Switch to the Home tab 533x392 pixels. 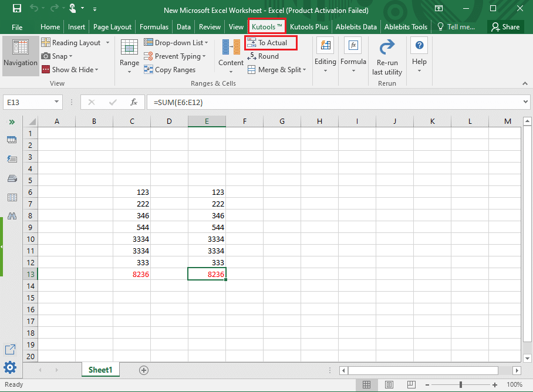click(50, 27)
